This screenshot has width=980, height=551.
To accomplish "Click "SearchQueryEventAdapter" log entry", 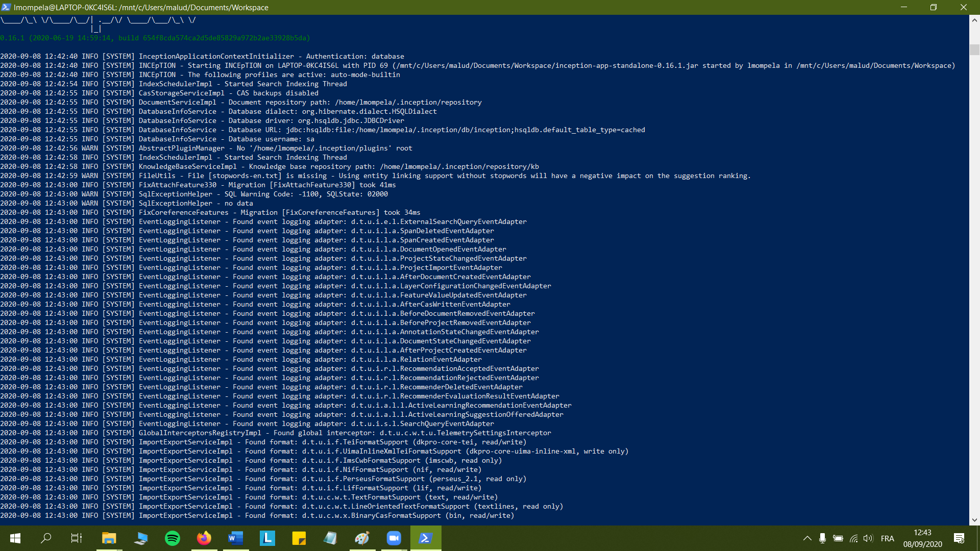I will (x=447, y=423).
